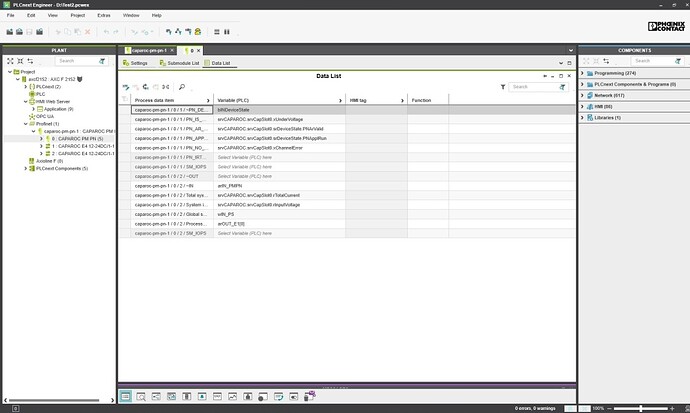The height and width of the screenshot is (413, 690).
Task: Click the Process data item column header
Action: point(172,100)
